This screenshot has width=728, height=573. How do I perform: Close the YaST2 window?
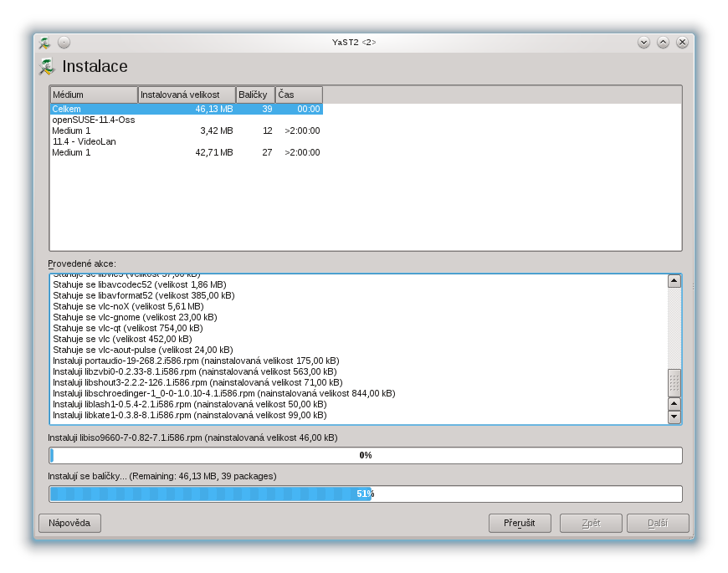point(682,42)
